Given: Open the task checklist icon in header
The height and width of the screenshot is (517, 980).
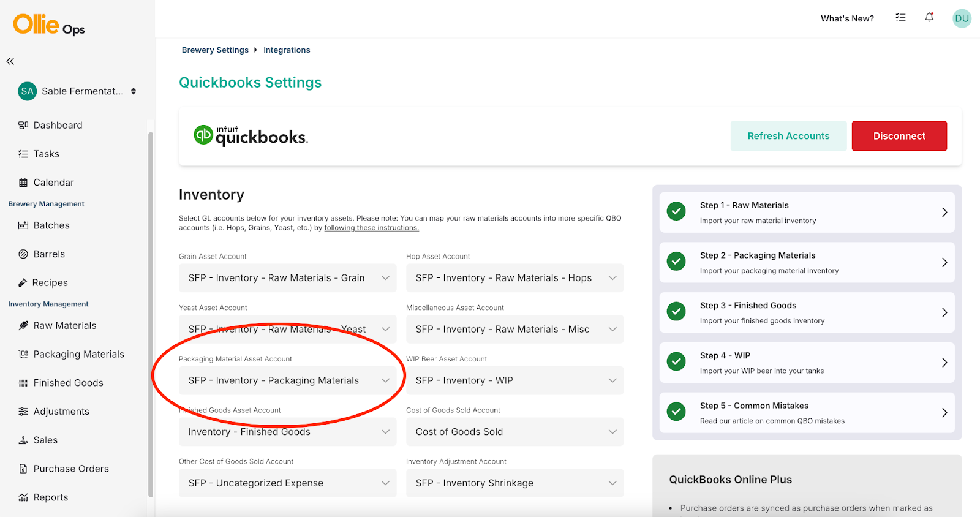Looking at the screenshot, I should [900, 18].
